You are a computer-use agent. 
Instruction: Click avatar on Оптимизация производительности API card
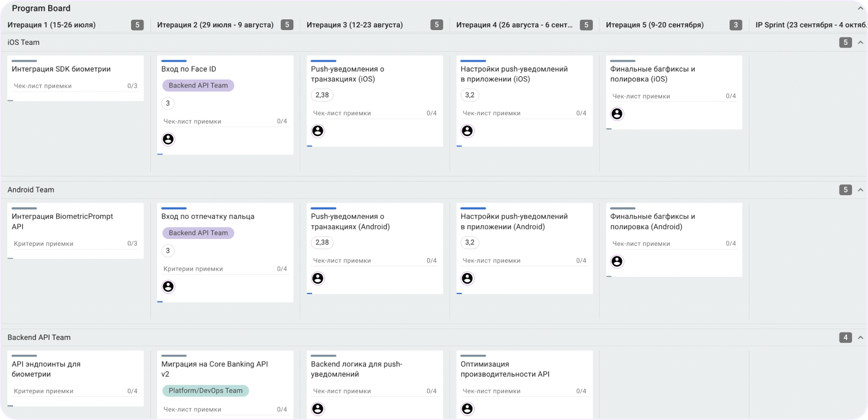point(467,409)
